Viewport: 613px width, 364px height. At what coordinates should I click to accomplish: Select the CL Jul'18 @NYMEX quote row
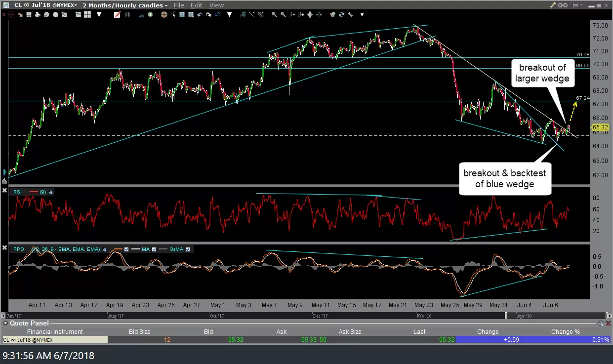(306, 340)
